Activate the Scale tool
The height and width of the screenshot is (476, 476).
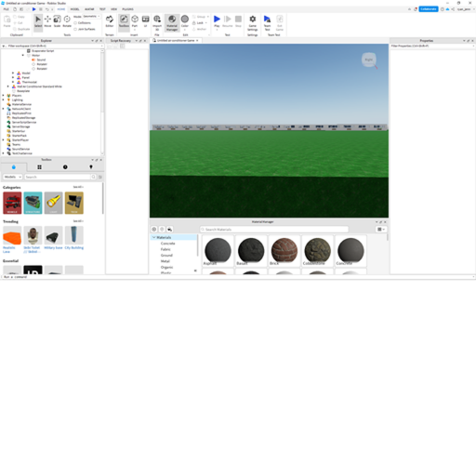click(x=57, y=21)
